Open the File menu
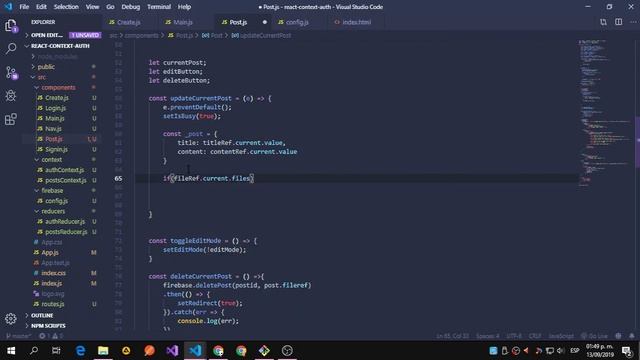640x360 pixels. click(24, 7)
